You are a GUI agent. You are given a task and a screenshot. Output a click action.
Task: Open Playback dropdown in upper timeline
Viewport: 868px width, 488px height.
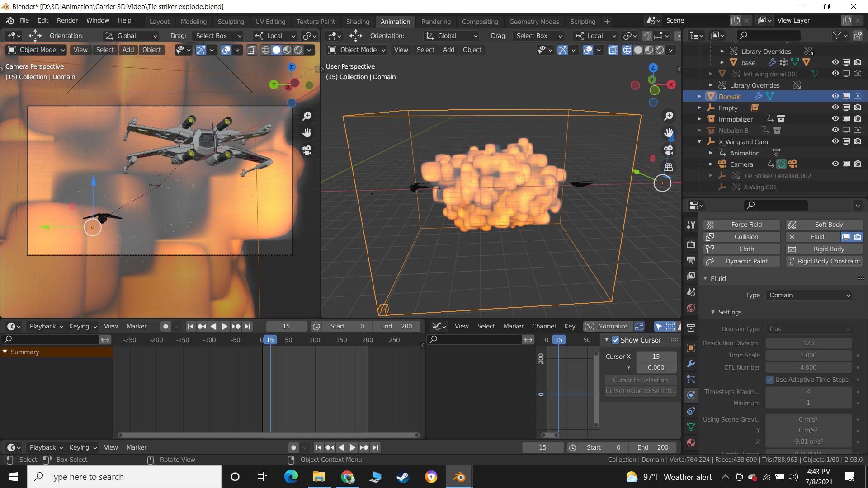click(x=46, y=326)
